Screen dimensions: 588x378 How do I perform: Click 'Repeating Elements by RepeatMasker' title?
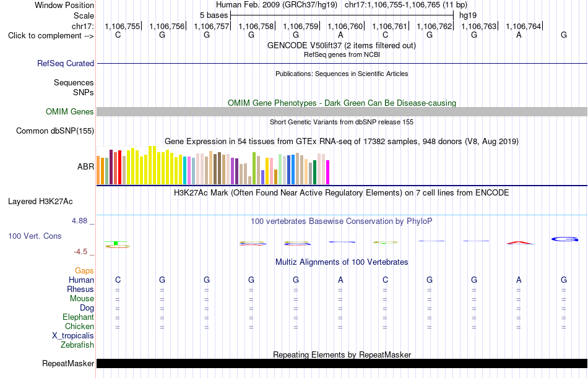click(x=342, y=354)
